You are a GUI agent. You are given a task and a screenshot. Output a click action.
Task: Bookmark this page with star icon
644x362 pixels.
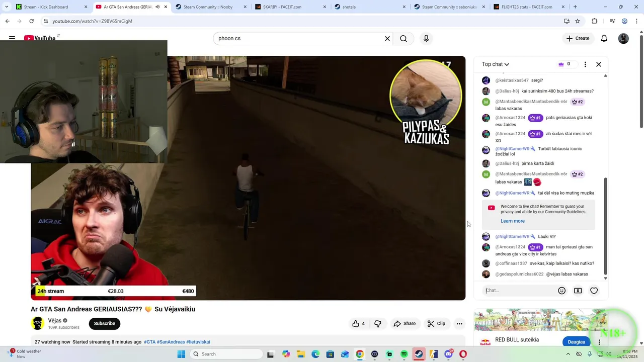578,21
